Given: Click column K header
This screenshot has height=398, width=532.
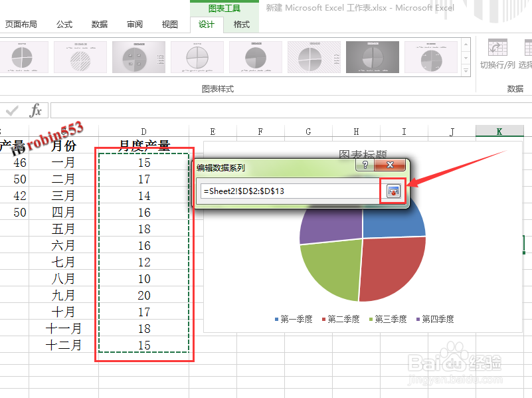Looking at the screenshot, I should [499, 132].
